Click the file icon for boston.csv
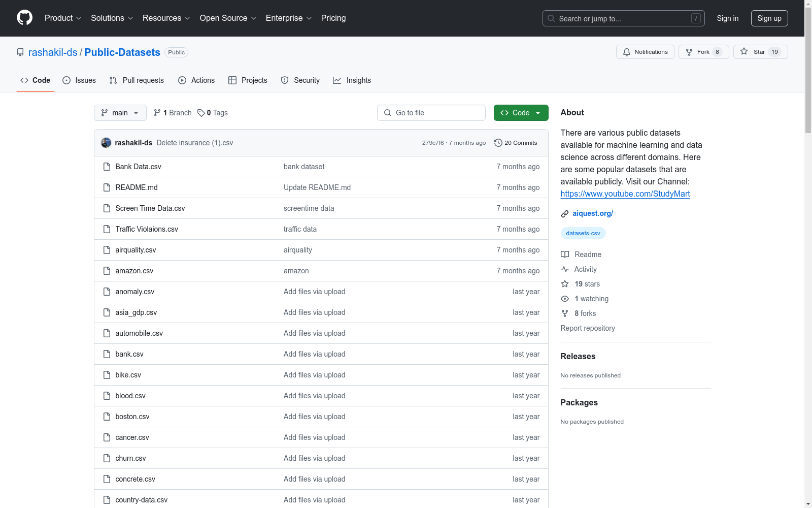The image size is (812, 508). tap(107, 417)
